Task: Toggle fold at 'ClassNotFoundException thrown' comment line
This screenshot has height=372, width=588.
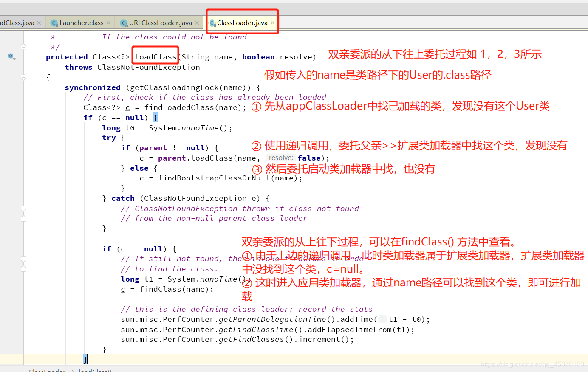Action: click(24, 209)
